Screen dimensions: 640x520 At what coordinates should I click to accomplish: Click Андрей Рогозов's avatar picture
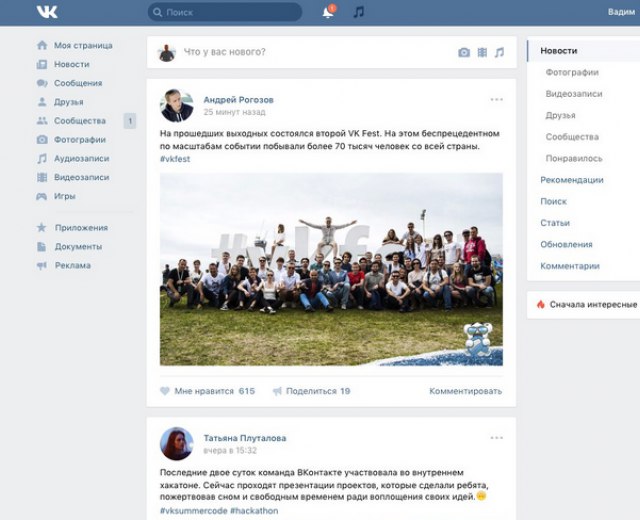click(176, 106)
